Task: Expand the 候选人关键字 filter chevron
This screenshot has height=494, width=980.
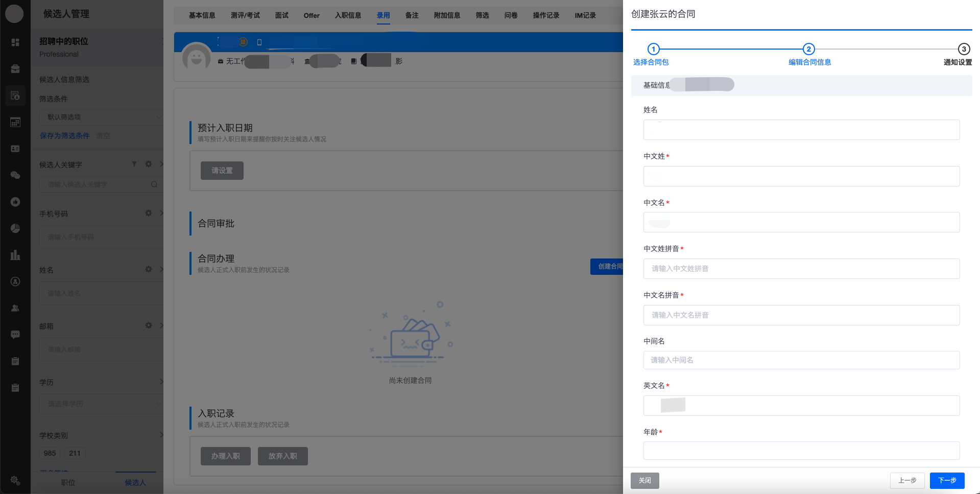Action: click(161, 164)
